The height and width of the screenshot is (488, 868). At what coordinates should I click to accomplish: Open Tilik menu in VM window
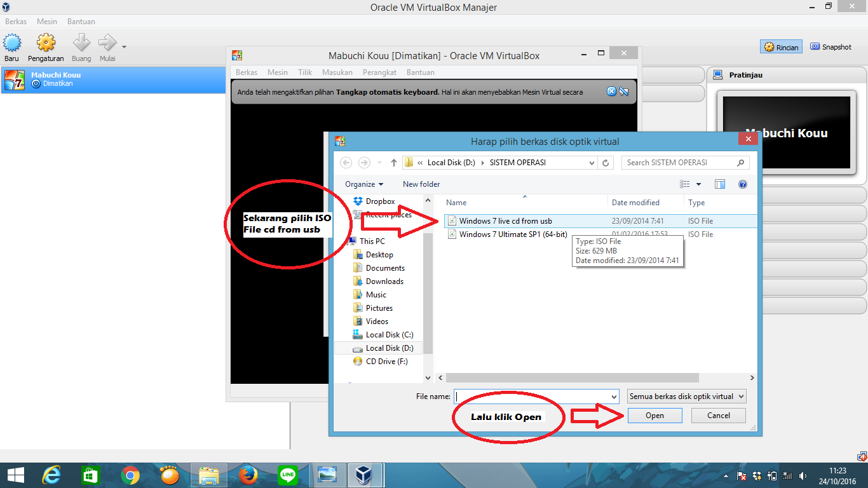coord(305,72)
